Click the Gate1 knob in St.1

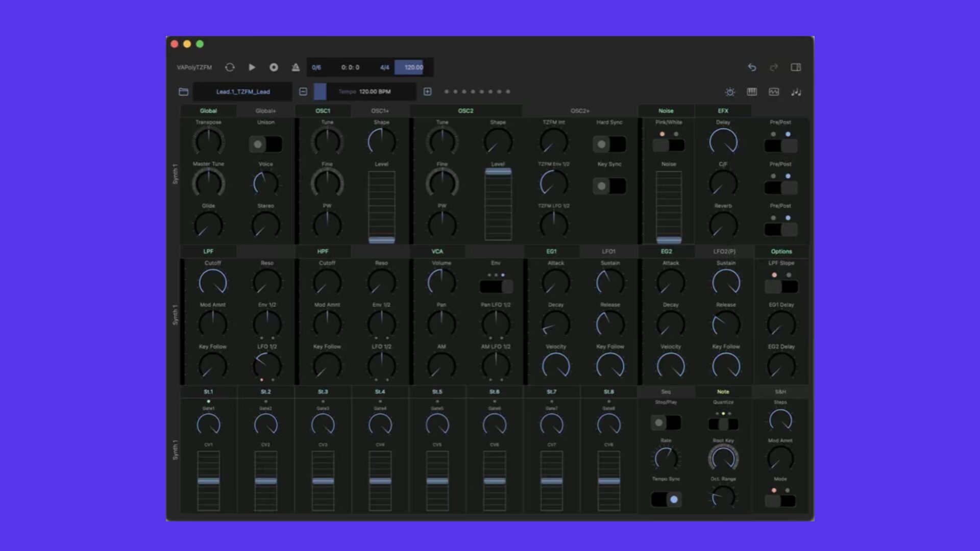[x=208, y=424]
